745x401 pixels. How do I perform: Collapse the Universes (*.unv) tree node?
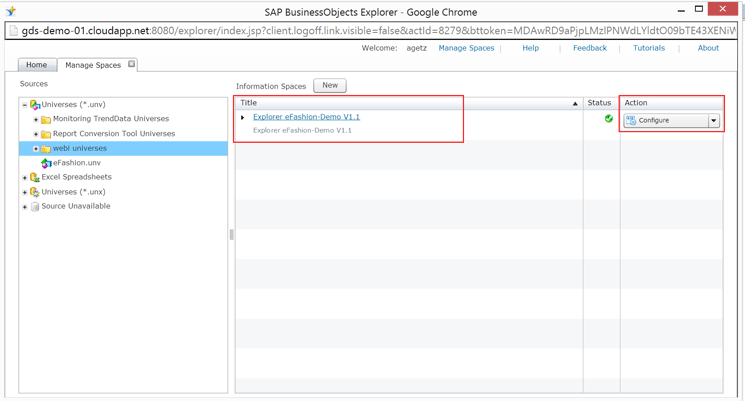[x=25, y=105]
